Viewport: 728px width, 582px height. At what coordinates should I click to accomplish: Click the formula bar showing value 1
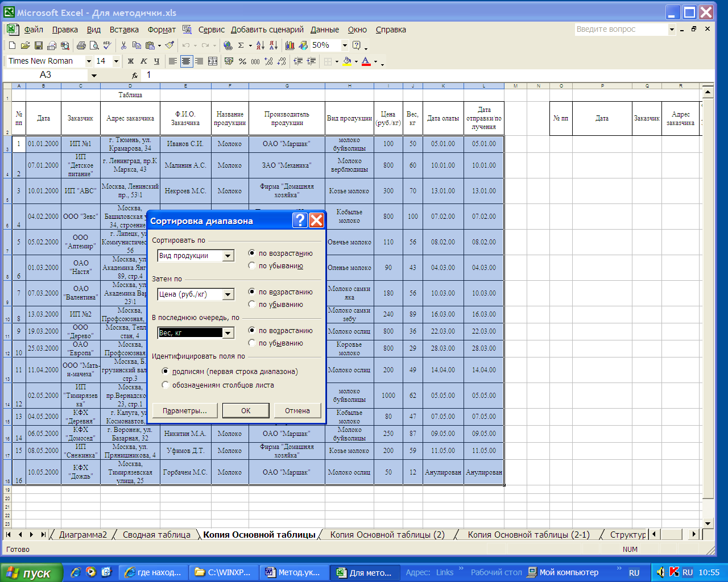coord(427,75)
